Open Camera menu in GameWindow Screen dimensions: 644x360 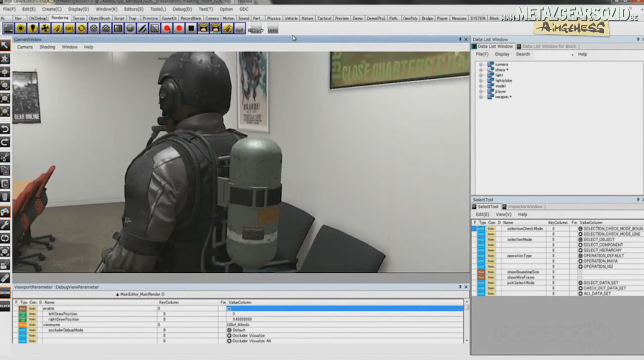[x=25, y=47]
